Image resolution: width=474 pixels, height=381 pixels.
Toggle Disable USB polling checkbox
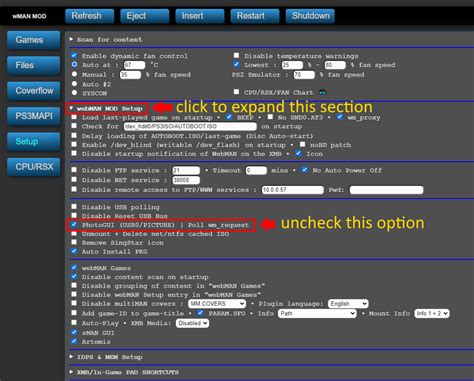[74, 207]
